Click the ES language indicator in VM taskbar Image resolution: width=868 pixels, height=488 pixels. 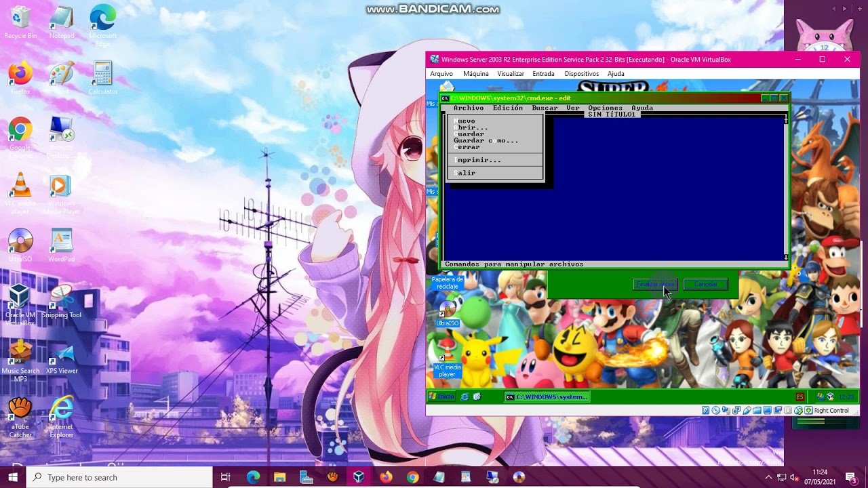800,397
